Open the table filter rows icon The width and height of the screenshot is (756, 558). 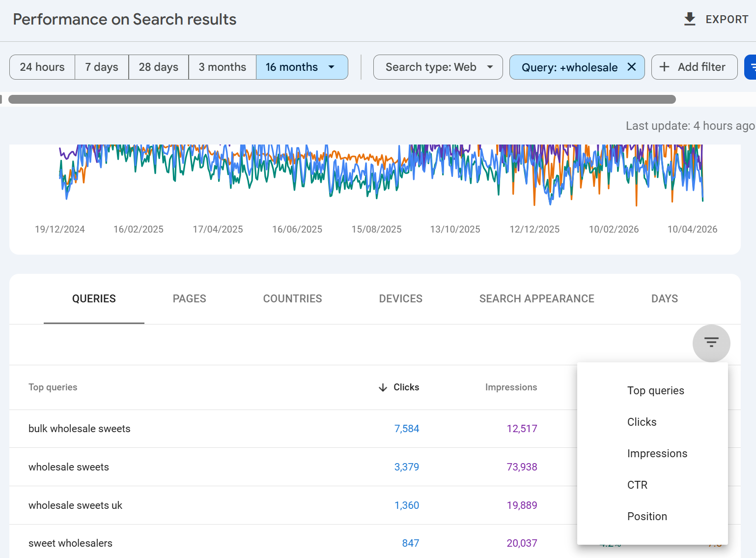click(x=711, y=343)
